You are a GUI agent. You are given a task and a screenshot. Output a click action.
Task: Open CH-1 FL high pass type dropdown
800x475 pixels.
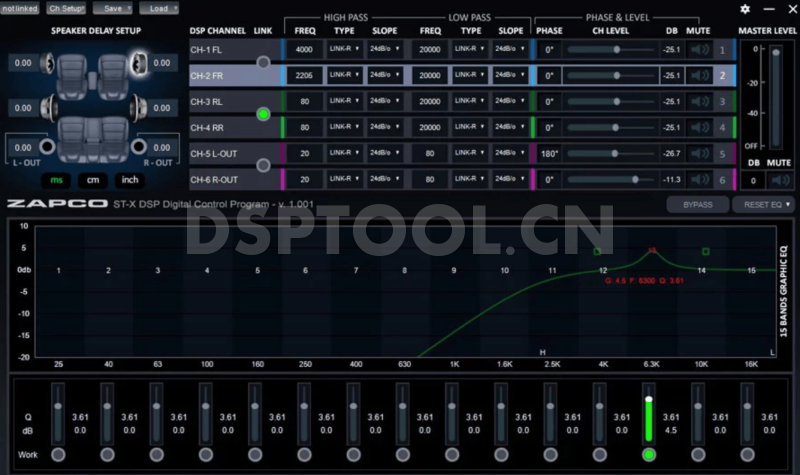344,49
